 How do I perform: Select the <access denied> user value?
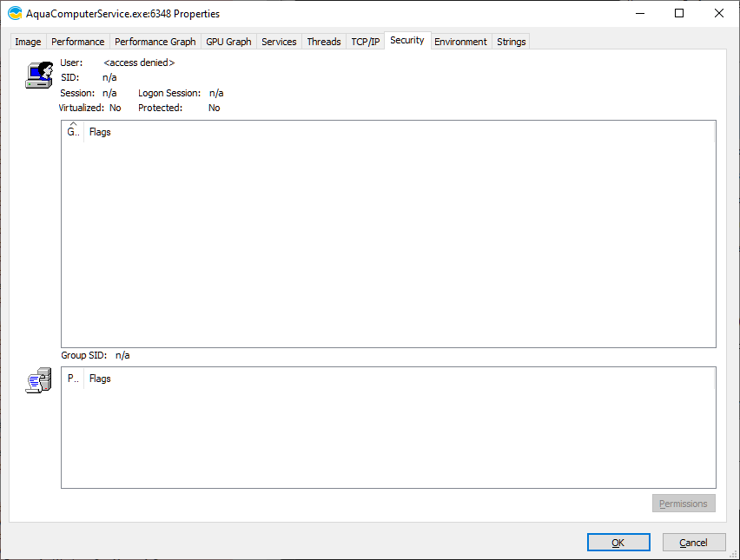(139, 63)
